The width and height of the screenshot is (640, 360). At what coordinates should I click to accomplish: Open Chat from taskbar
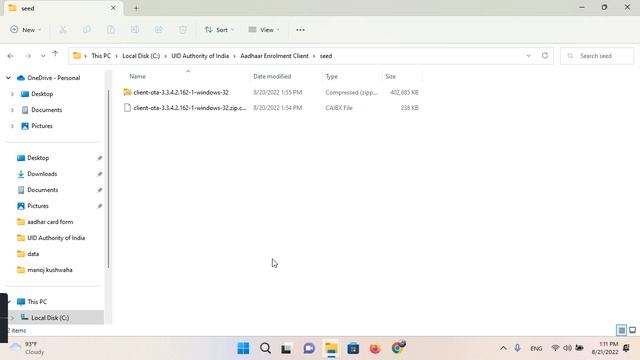(309, 348)
